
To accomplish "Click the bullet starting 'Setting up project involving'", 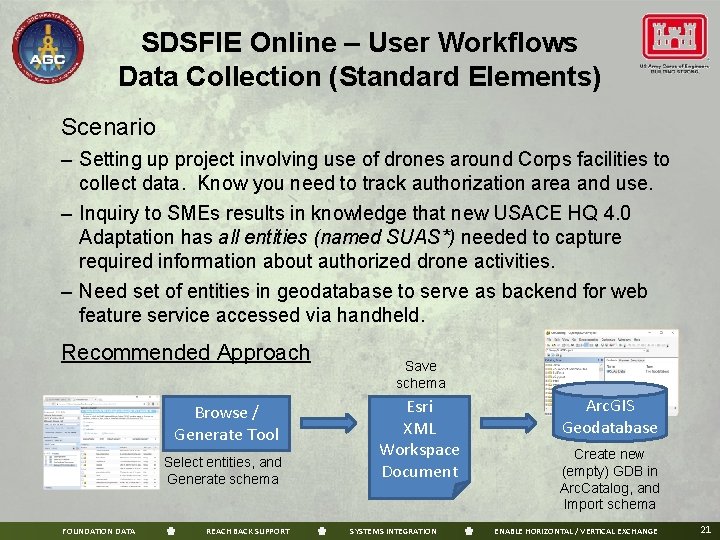I will coord(366,171).
